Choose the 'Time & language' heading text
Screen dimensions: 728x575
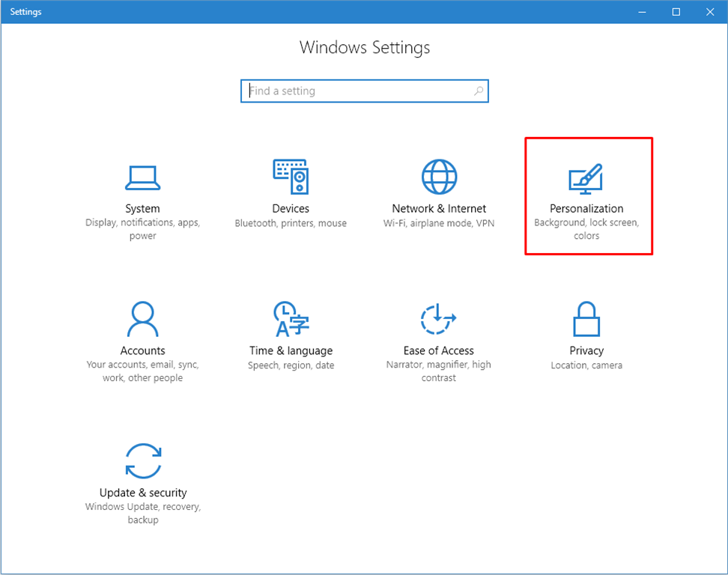291,350
